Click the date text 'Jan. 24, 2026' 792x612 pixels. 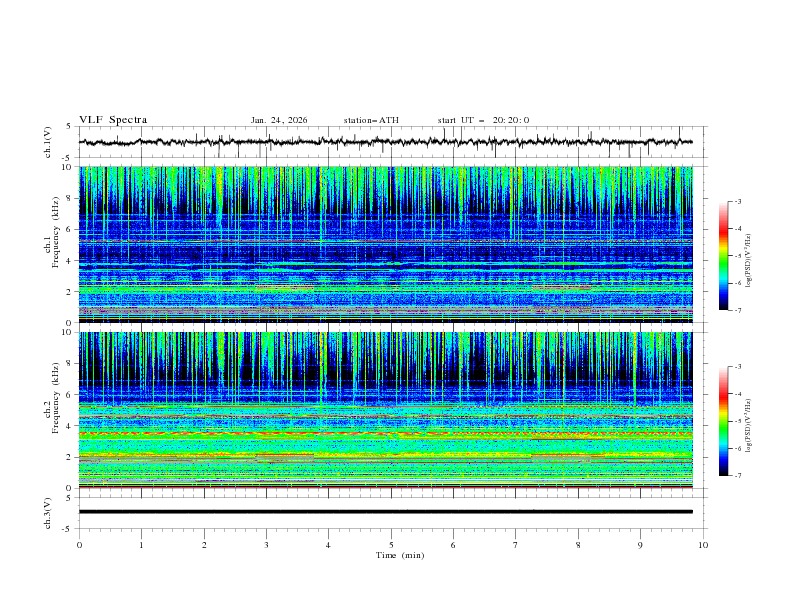(279, 120)
